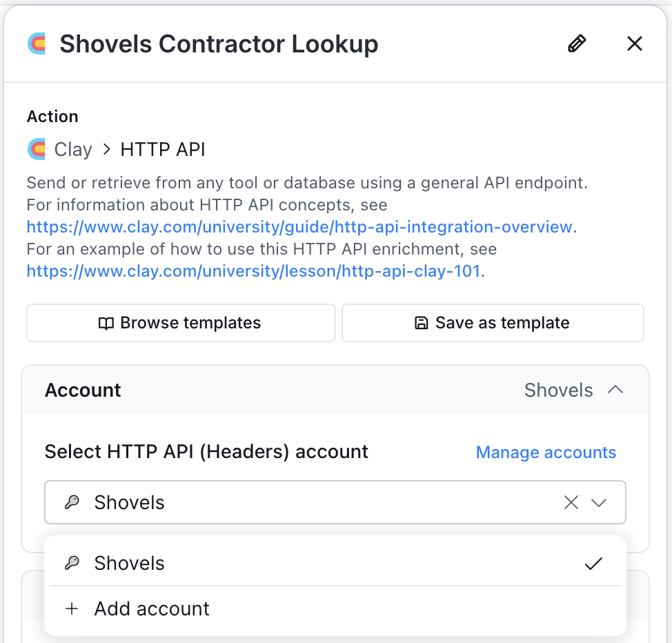Click the Clay breadcrumb text in Action
672x643 pixels.
pyautogui.click(x=73, y=150)
